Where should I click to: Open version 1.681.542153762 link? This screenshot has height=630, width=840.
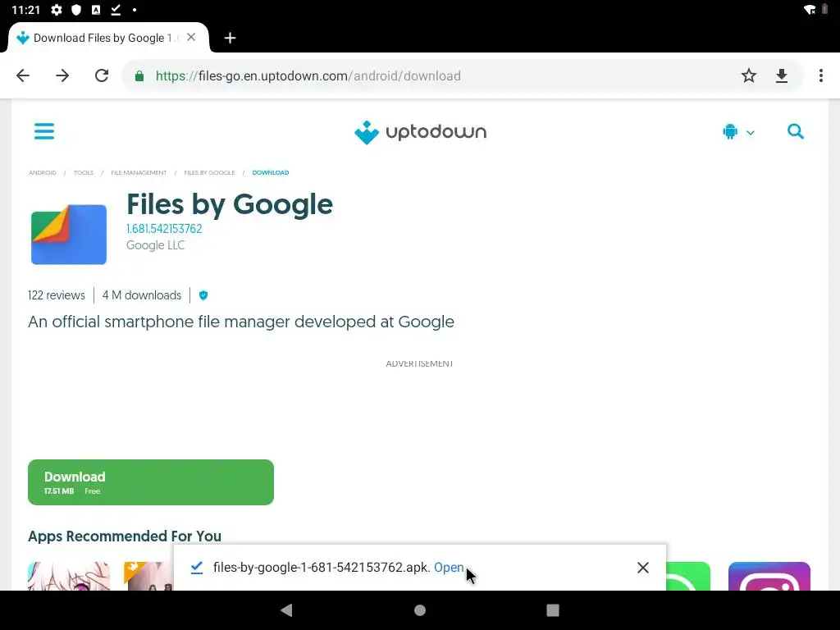point(164,229)
